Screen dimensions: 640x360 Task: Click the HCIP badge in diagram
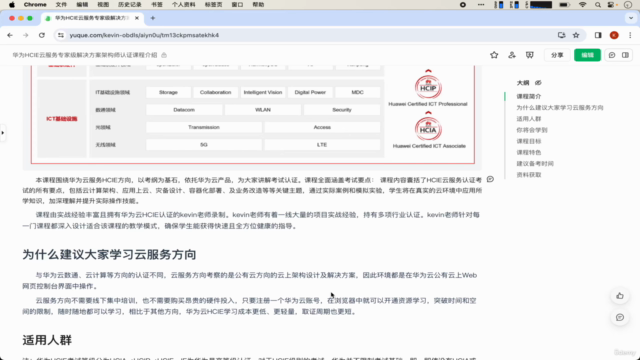click(428, 86)
